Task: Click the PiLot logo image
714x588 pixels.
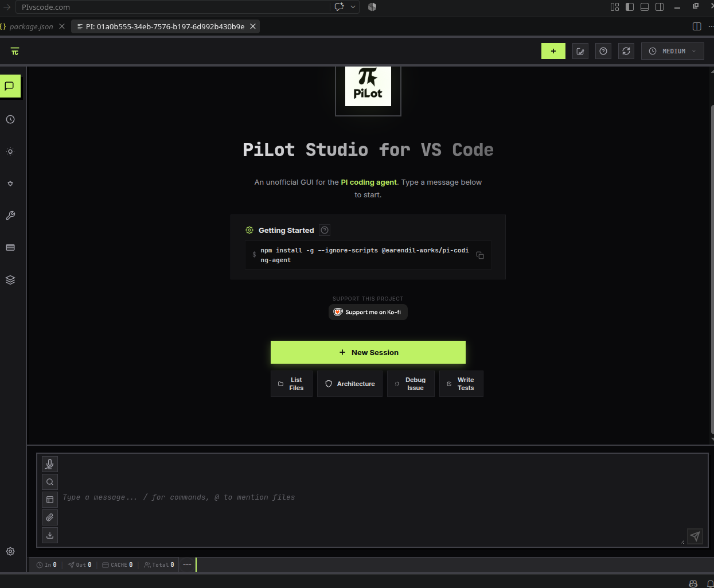Action: (x=368, y=87)
